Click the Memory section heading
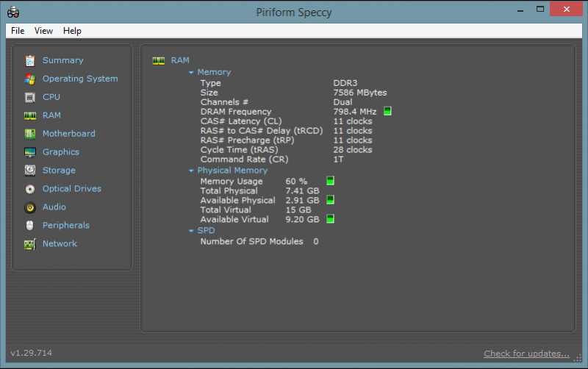Screen dimensions: 588x369 tap(214, 72)
